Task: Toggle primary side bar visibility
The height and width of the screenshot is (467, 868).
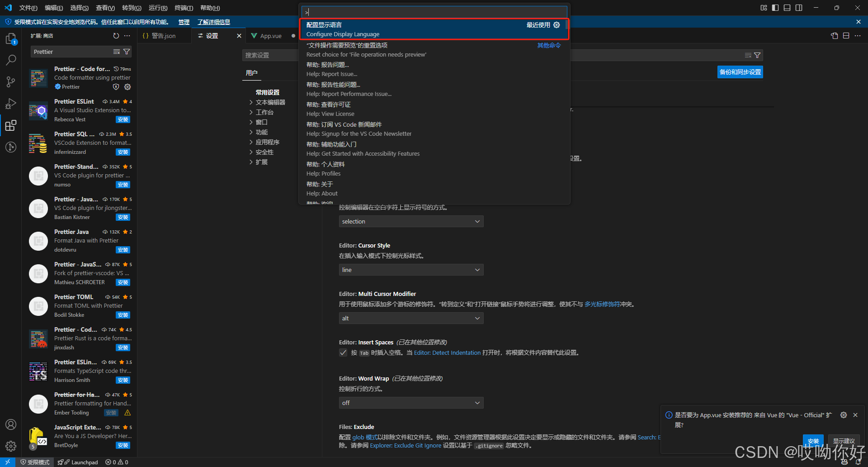Action: [x=775, y=8]
